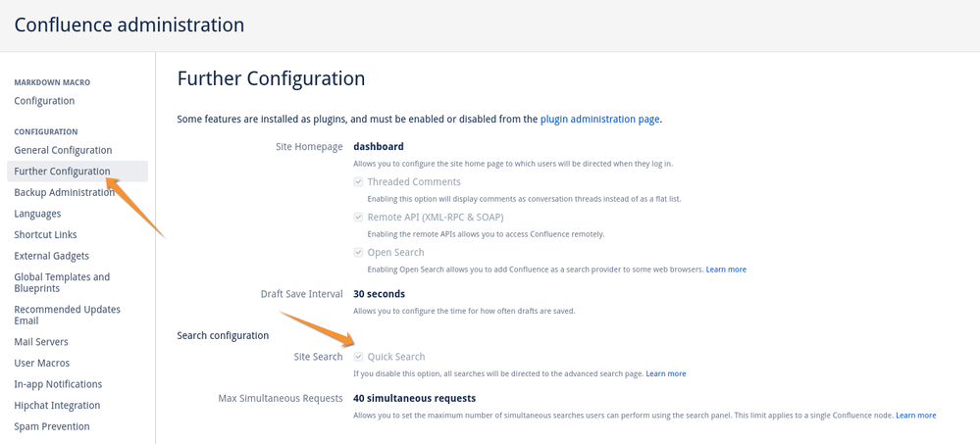Open Recommended Updates Email settings
Screen dimensions: 980x444
pyautogui.click(x=68, y=316)
